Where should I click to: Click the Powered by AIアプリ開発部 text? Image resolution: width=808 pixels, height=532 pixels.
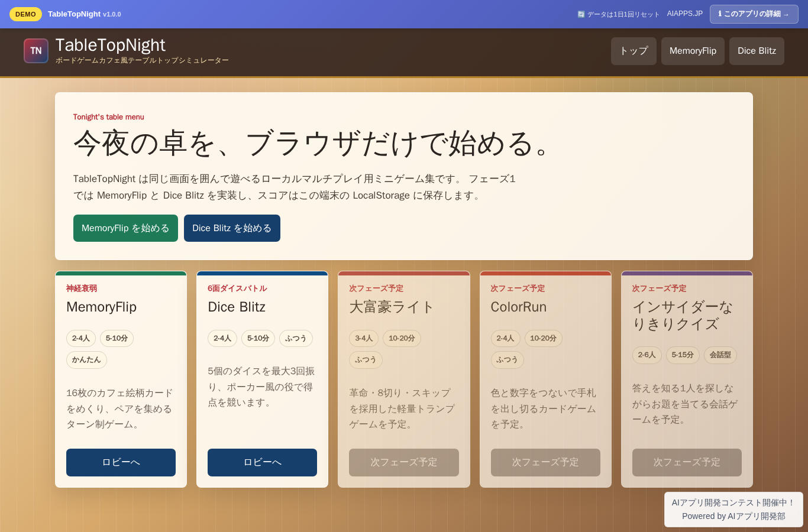point(733,516)
